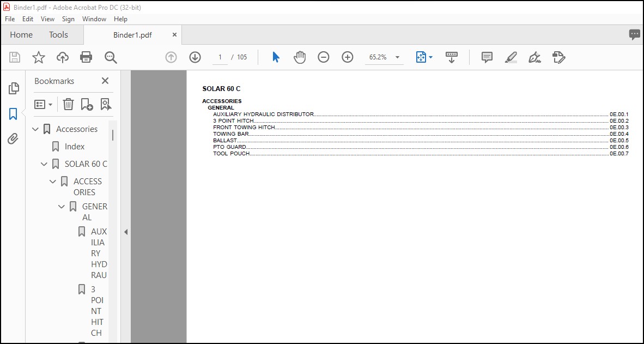Click the bookmarks panel scrollbar thumb

[113, 135]
